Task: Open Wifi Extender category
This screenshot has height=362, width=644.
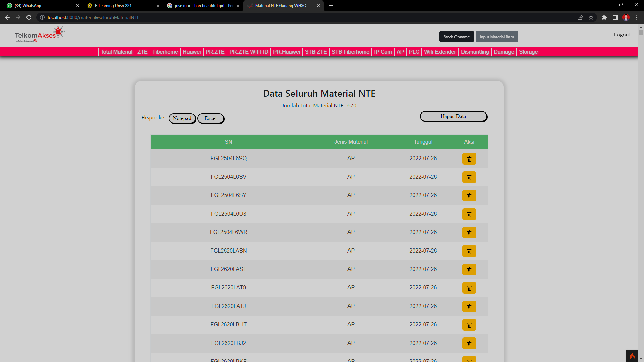Action: point(440,52)
